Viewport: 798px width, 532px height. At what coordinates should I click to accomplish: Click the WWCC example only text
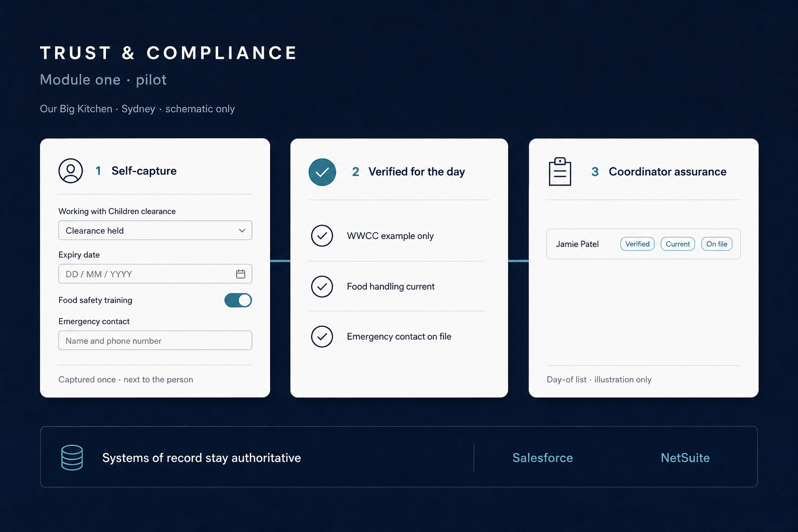tap(390, 236)
